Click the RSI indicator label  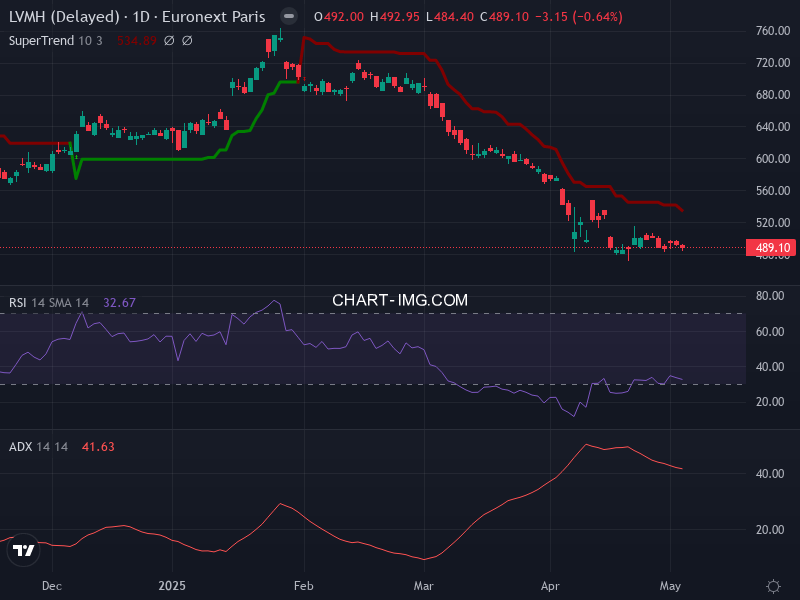17,303
